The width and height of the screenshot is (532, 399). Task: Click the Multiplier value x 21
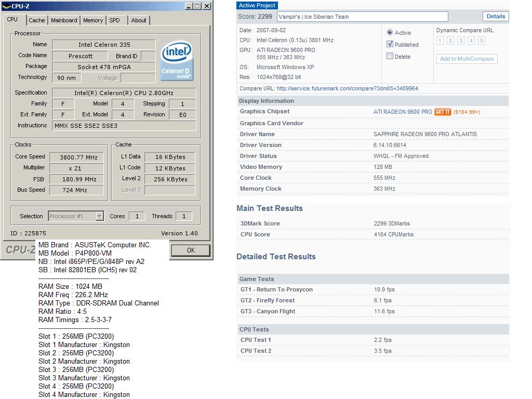point(77,168)
